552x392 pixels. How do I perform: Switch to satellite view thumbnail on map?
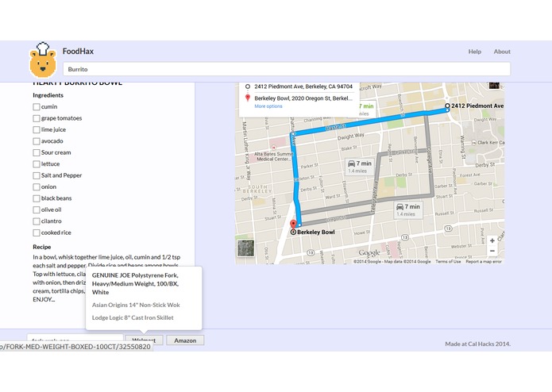pyautogui.click(x=245, y=248)
